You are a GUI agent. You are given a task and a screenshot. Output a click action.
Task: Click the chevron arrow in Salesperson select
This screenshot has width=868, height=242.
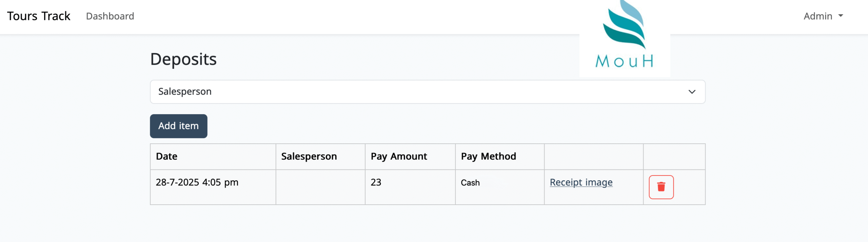pyautogui.click(x=692, y=92)
